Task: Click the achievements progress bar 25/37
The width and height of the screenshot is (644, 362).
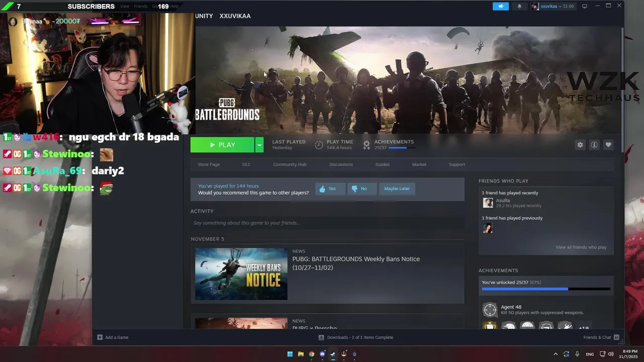Action: 546,289
